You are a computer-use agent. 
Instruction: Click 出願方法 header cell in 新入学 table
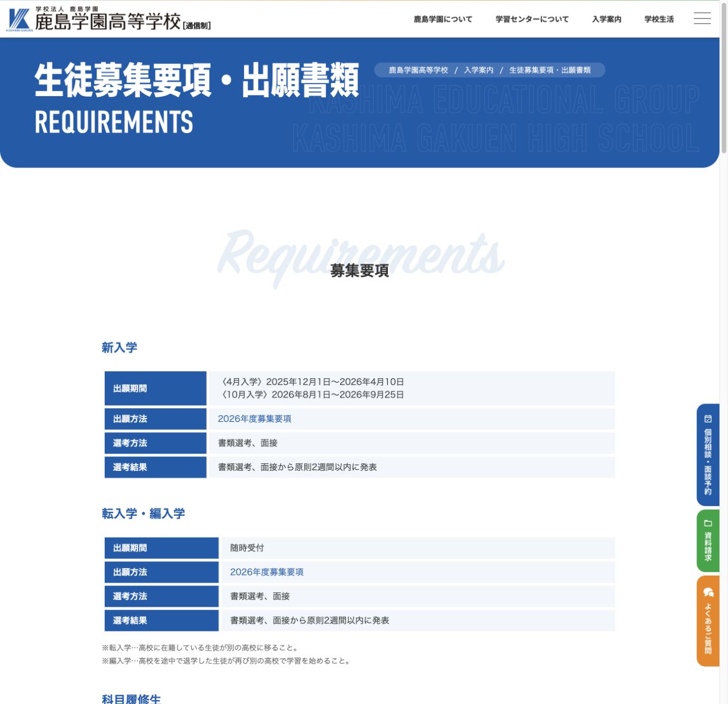(x=155, y=418)
